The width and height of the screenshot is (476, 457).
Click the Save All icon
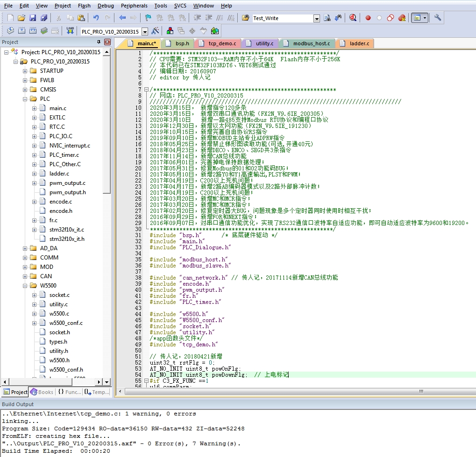click(x=44, y=18)
